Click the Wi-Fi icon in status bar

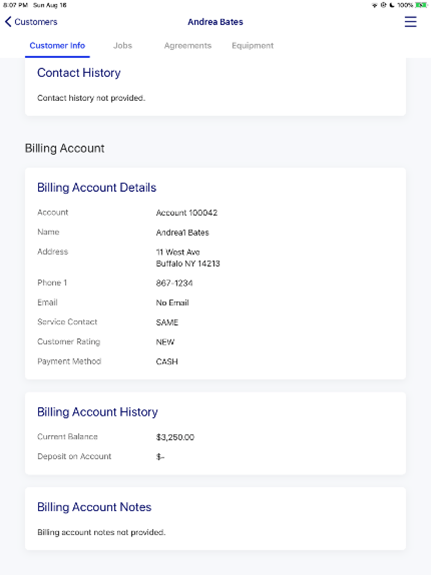pyautogui.click(x=375, y=5)
